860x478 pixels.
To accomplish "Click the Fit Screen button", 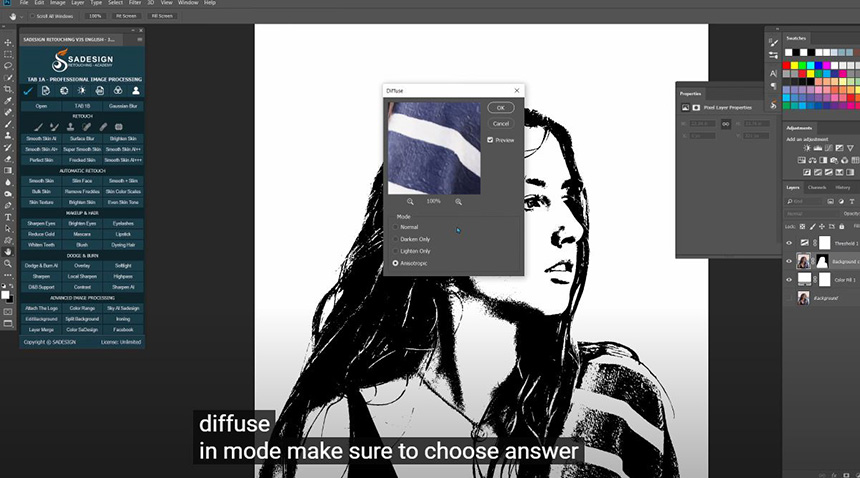I will tap(126, 16).
